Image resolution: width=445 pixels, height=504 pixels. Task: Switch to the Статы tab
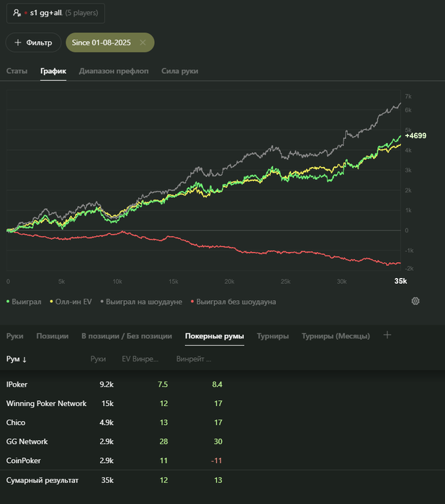pyautogui.click(x=17, y=71)
